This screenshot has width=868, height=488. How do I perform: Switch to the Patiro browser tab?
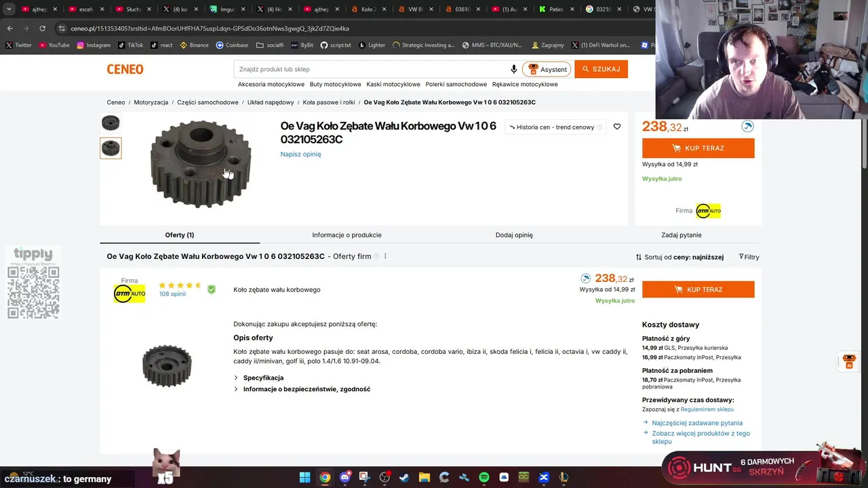pos(556,9)
